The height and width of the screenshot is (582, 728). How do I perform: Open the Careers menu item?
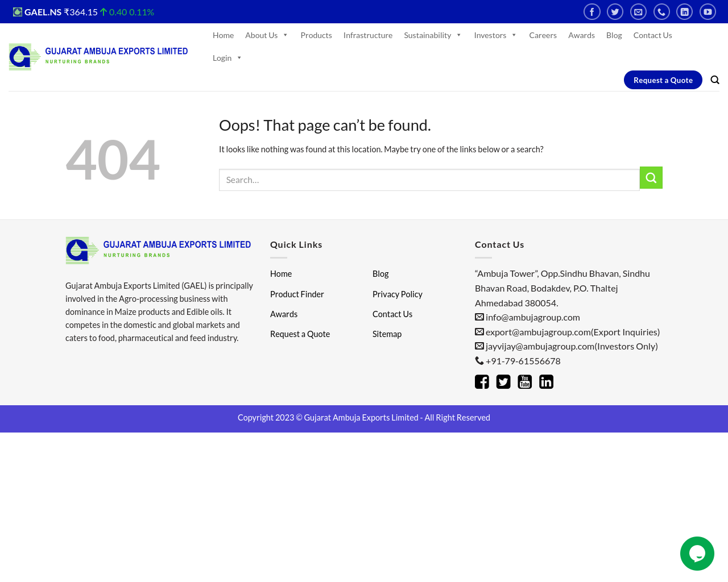click(x=543, y=35)
